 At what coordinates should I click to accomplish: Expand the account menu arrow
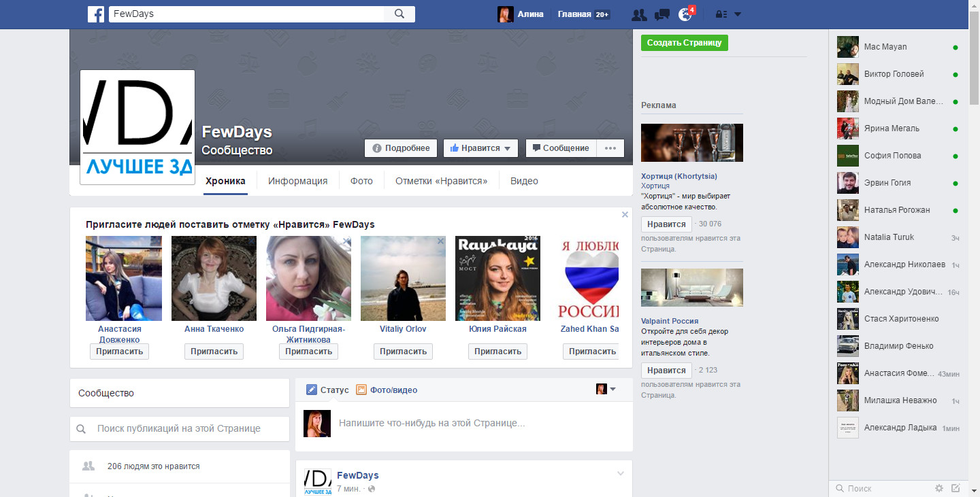coord(738,14)
